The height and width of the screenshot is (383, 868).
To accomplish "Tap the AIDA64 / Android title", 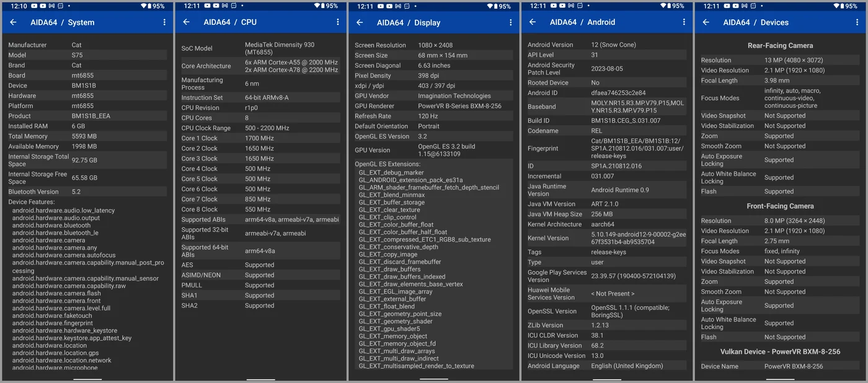I will [x=582, y=22].
